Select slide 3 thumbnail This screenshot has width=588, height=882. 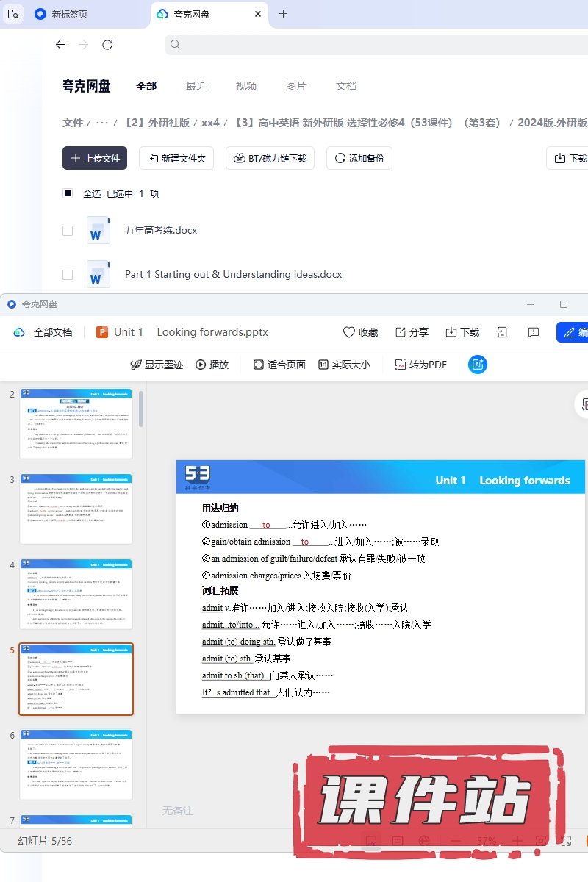(x=76, y=509)
